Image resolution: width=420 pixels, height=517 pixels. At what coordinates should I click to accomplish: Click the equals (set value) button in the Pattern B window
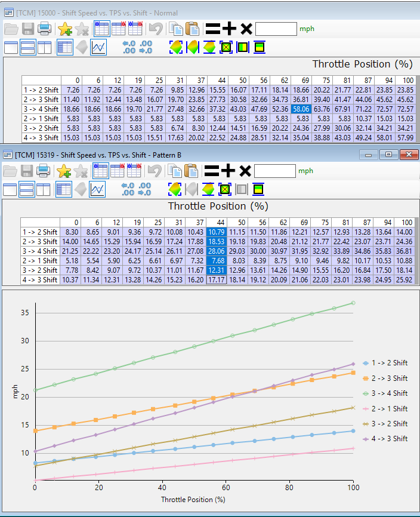click(211, 171)
